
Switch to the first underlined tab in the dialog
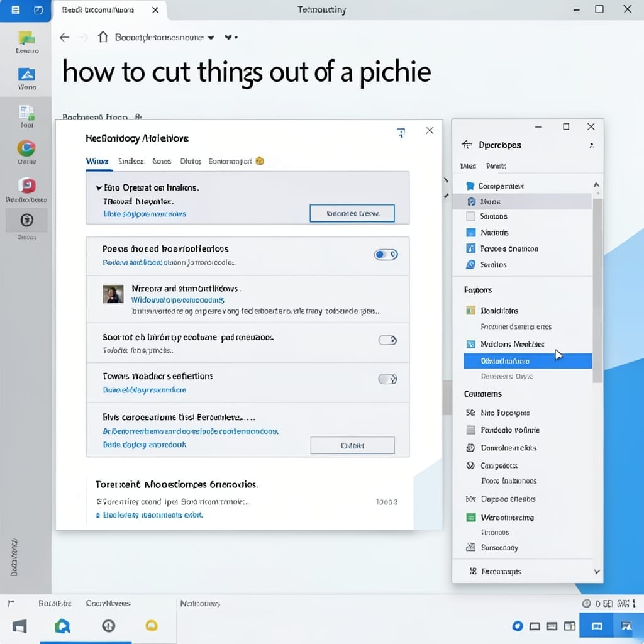coord(97,162)
